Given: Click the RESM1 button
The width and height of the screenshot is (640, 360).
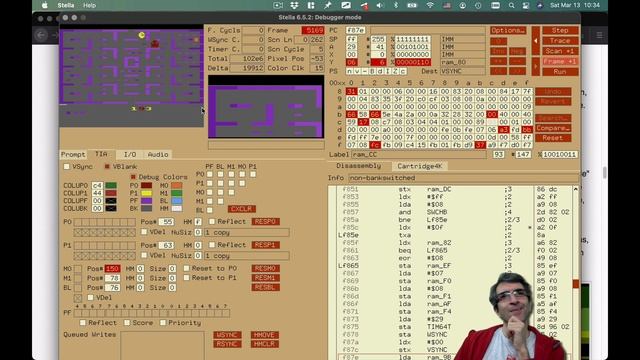Looking at the screenshot, I should pyautogui.click(x=265, y=278).
